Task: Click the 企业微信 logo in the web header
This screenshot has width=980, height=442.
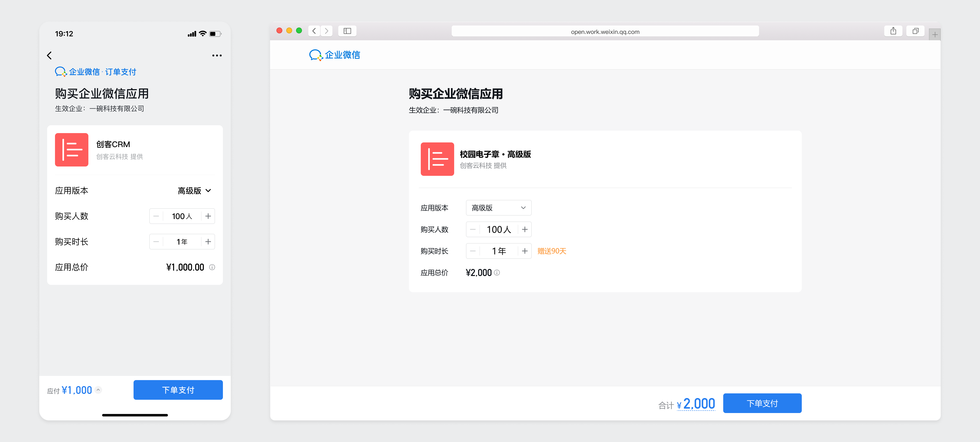Action: pyautogui.click(x=334, y=55)
